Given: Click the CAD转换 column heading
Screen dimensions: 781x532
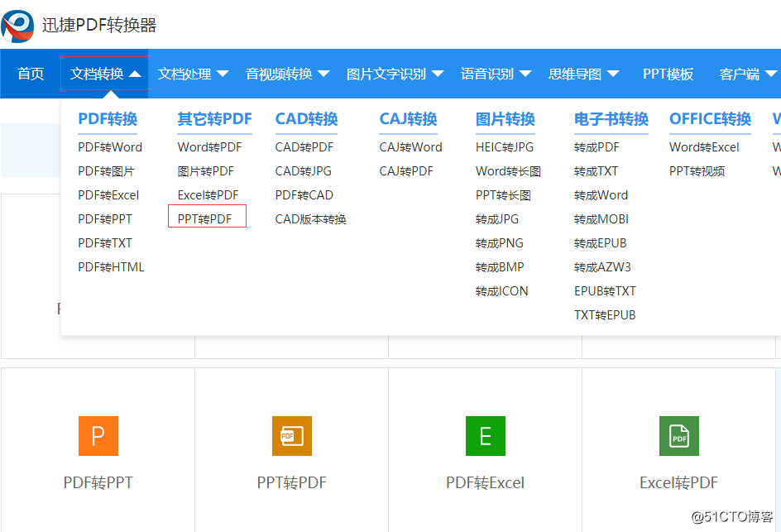Looking at the screenshot, I should point(306,119).
